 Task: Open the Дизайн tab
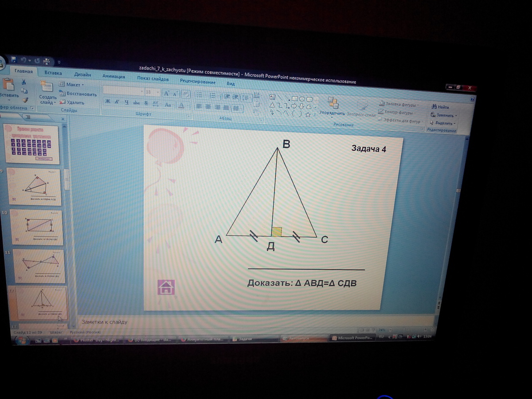pyautogui.click(x=82, y=74)
